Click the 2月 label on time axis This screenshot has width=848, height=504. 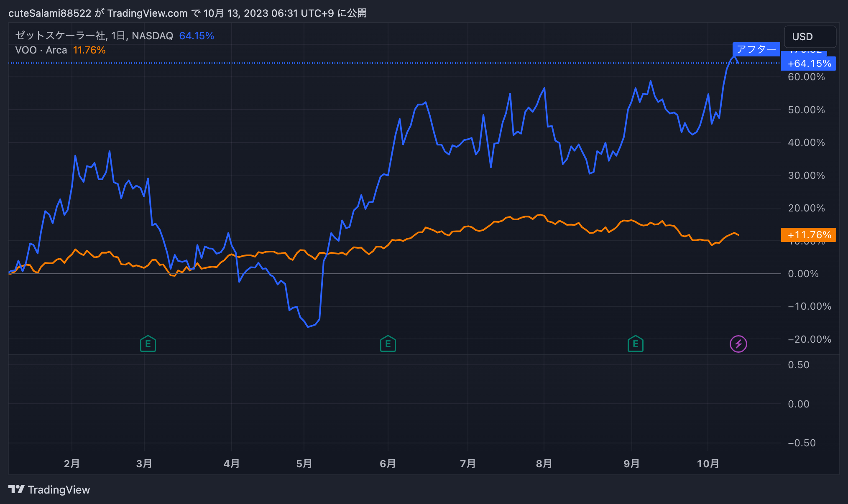72,463
